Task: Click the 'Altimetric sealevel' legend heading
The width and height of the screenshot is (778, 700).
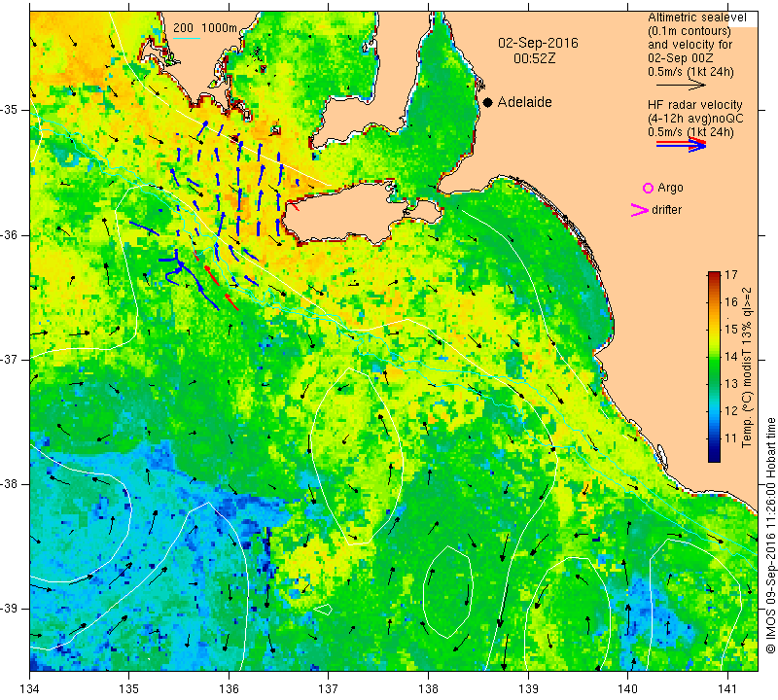Action: 696,17
